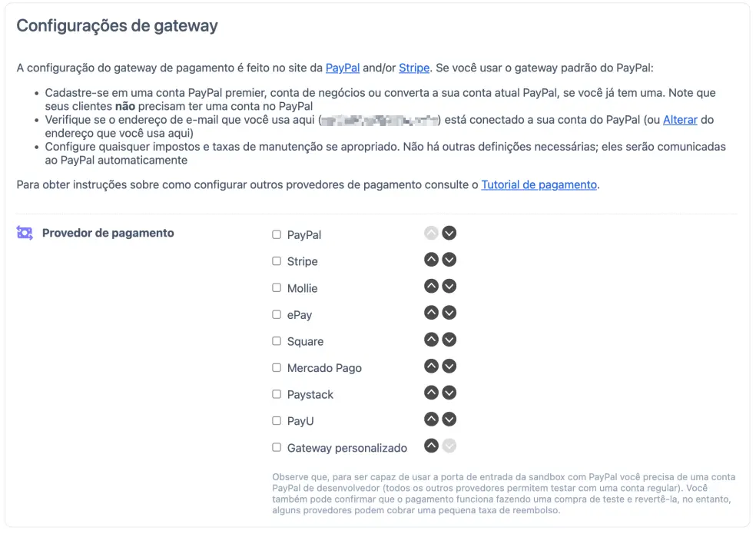Check the Gateway personalizado option

click(277, 447)
